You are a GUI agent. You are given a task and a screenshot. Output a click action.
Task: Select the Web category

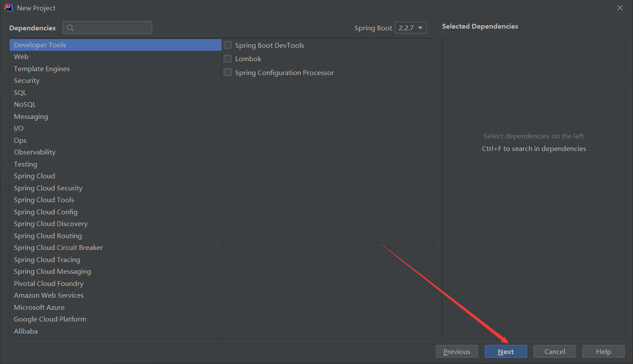point(115,57)
